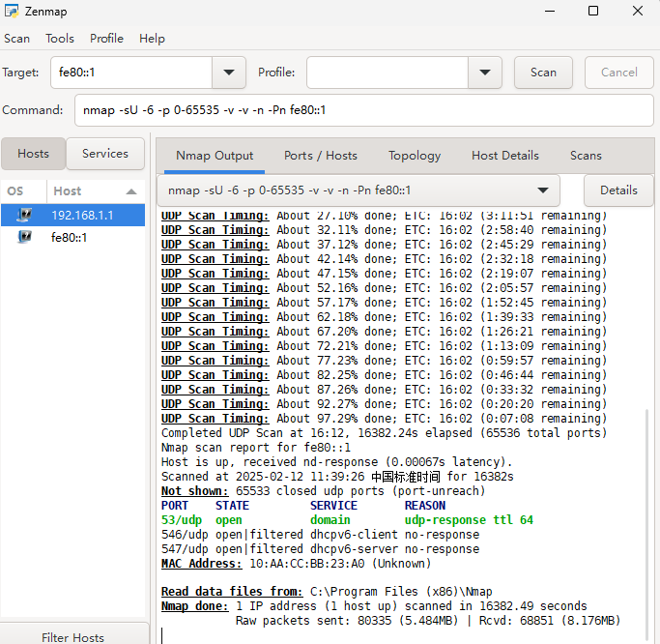Close the Zenmap window
Screen dimensions: 660x644
click(638, 11)
